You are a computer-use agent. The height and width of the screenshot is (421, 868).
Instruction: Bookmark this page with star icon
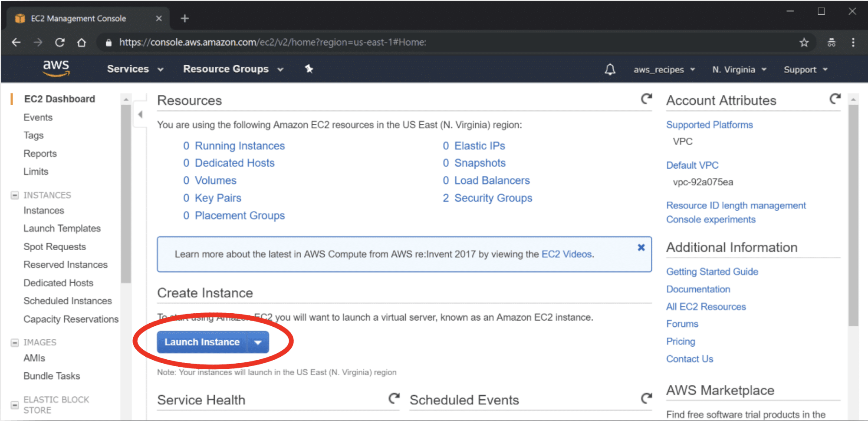coord(804,42)
